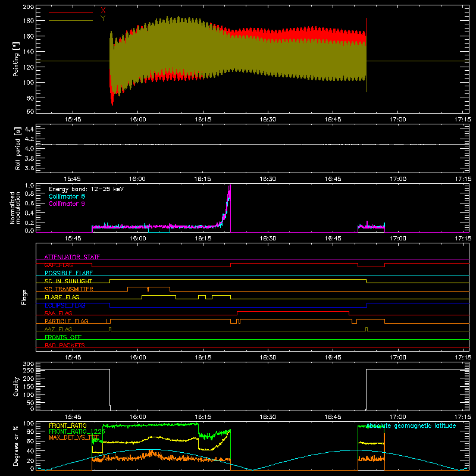
Task: Click the 17:00 tick under Quality plot
Action: coord(397,417)
